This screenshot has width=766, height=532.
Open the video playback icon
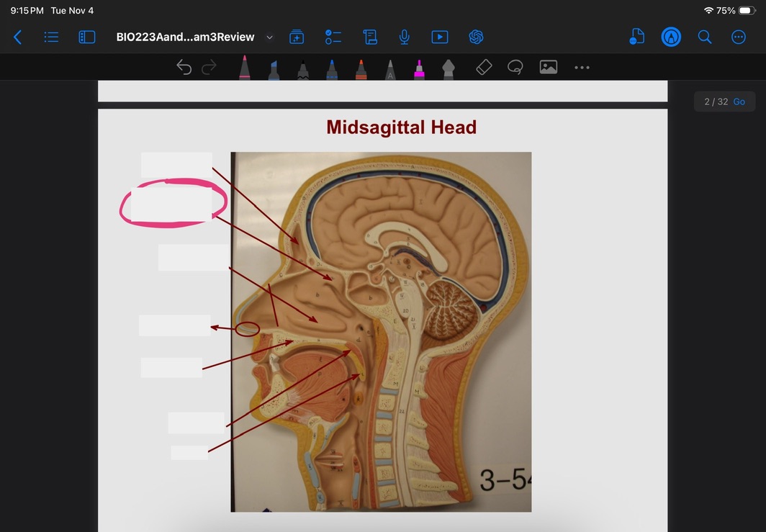439,37
